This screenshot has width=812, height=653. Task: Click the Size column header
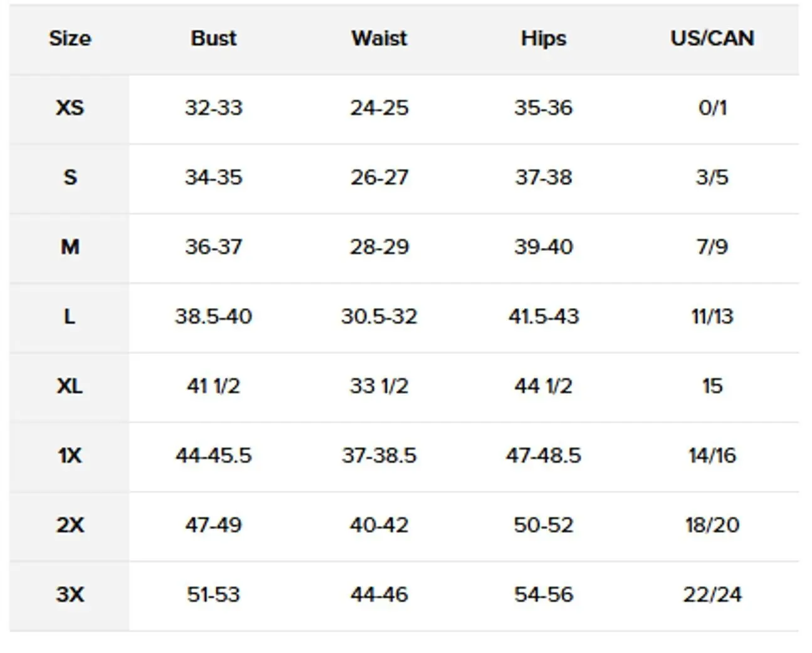click(70, 39)
